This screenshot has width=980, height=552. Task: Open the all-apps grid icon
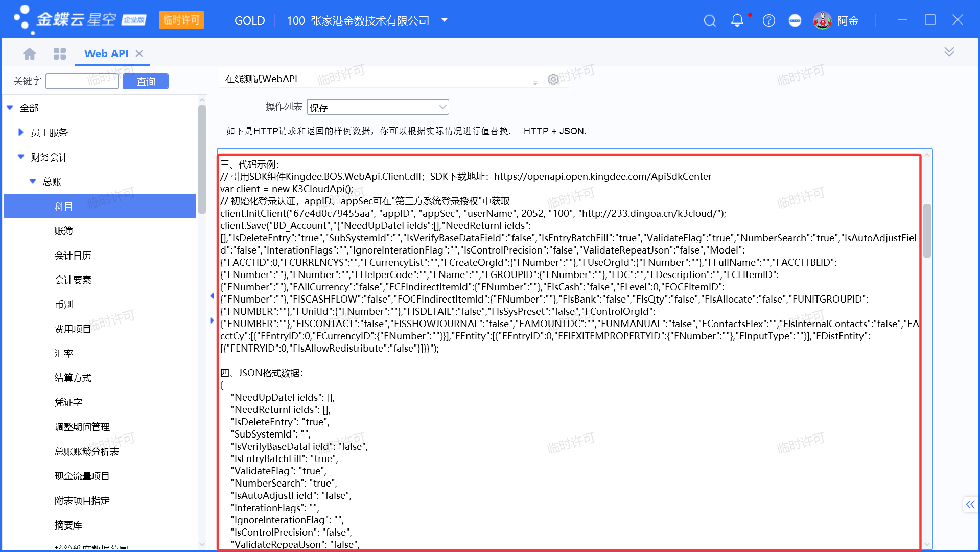point(60,53)
